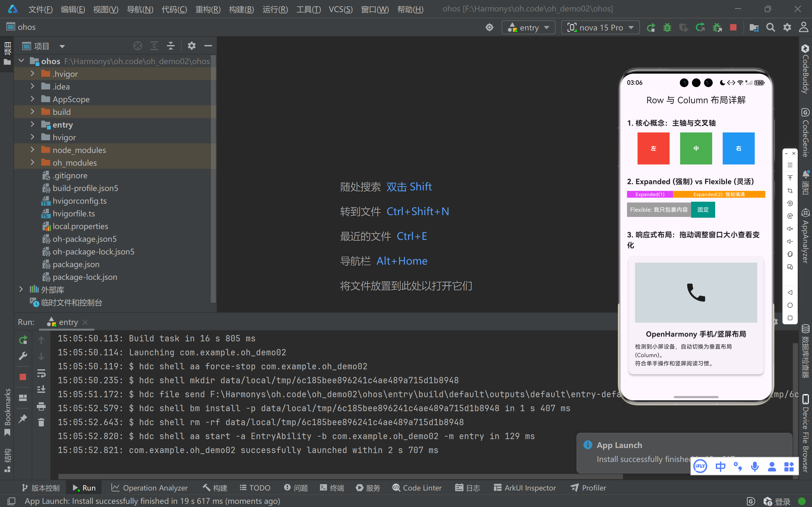Open the 构建(B) menu
Viewport: 812px width, 507px height.
pos(241,9)
